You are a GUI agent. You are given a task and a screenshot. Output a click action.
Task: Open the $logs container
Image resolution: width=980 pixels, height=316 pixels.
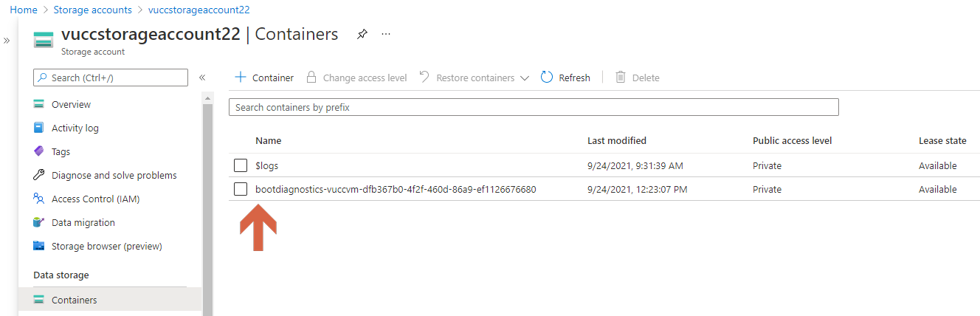[x=266, y=166]
